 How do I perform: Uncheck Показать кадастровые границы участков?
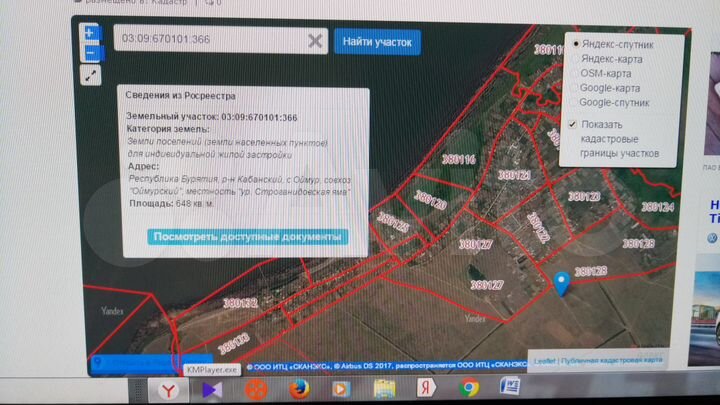click(573, 124)
